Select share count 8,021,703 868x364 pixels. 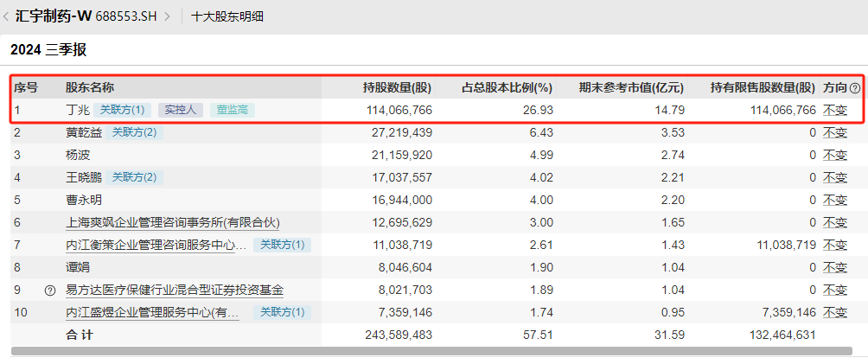[x=405, y=290]
